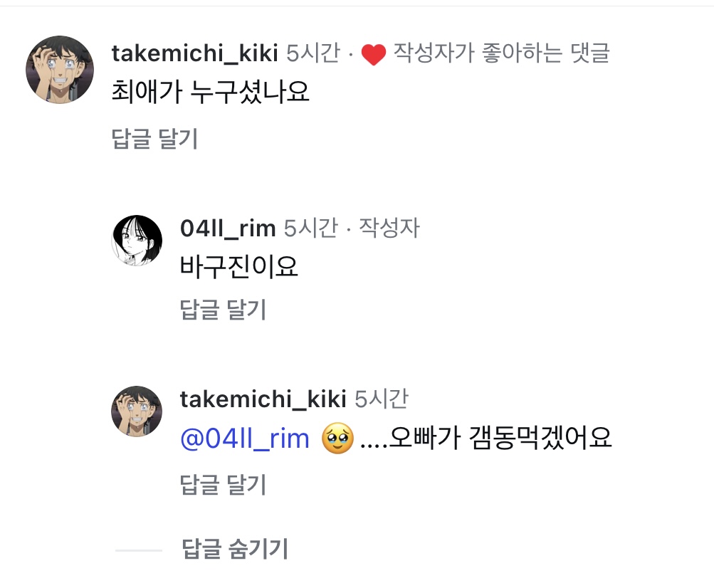Image resolution: width=714 pixels, height=588 pixels.
Task: Click the 작성자 badge next to 04ll_rim
Action: point(389,229)
